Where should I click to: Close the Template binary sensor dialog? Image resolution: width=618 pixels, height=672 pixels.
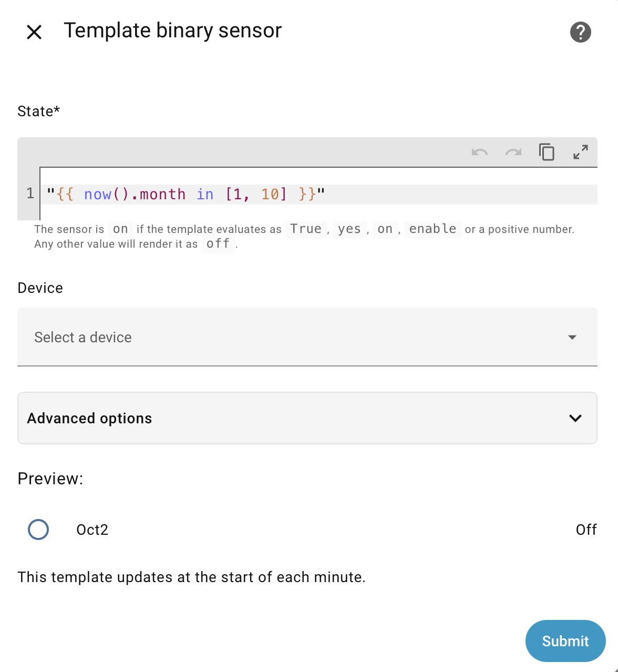click(34, 32)
